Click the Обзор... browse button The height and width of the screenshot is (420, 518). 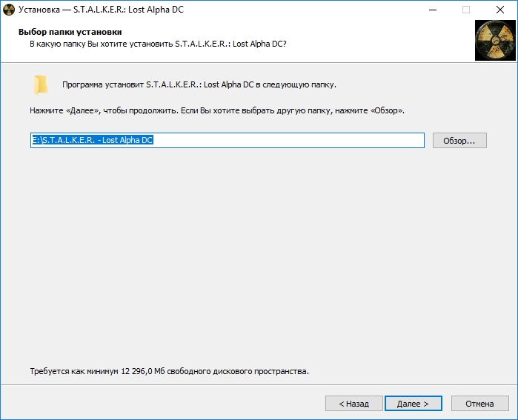459,141
